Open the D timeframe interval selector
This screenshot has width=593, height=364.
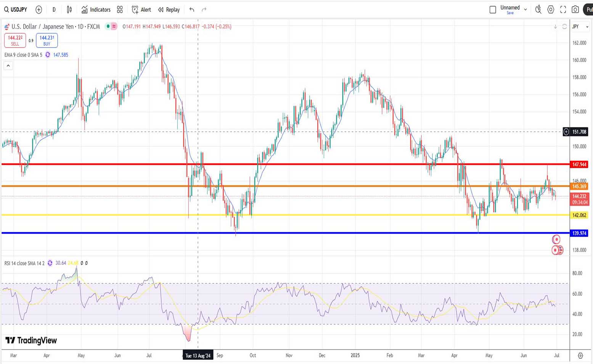tap(54, 10)
